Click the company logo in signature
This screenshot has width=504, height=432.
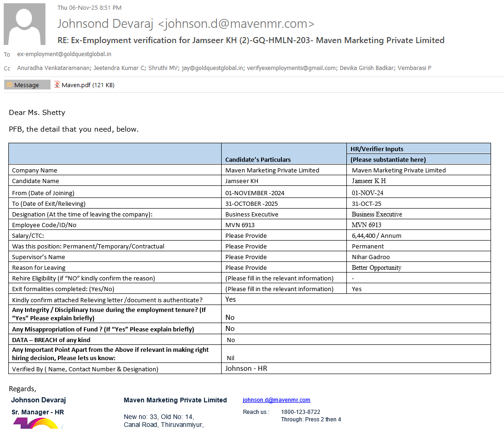tap(38, 423)
